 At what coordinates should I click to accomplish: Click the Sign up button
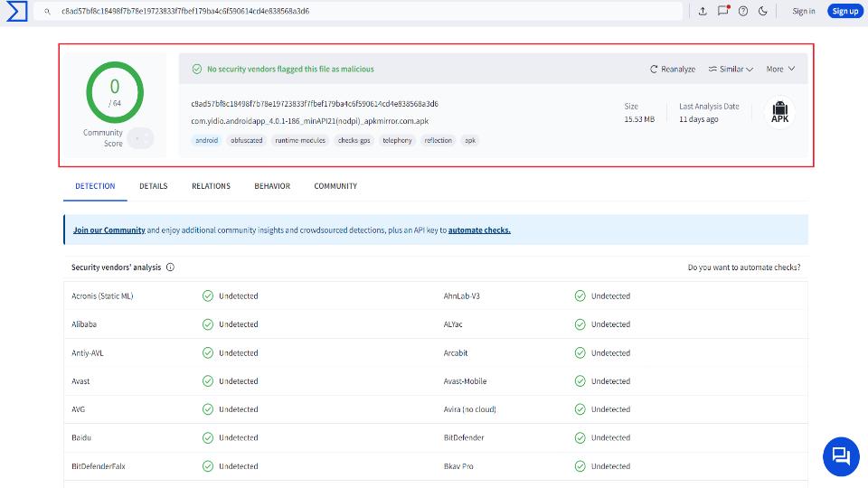pyautogui.click(x=845, y=11)
